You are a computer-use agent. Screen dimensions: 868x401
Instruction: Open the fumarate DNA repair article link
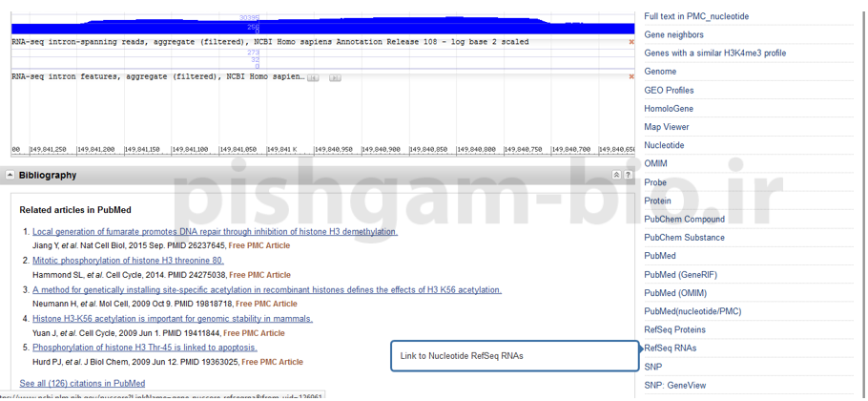215,232
